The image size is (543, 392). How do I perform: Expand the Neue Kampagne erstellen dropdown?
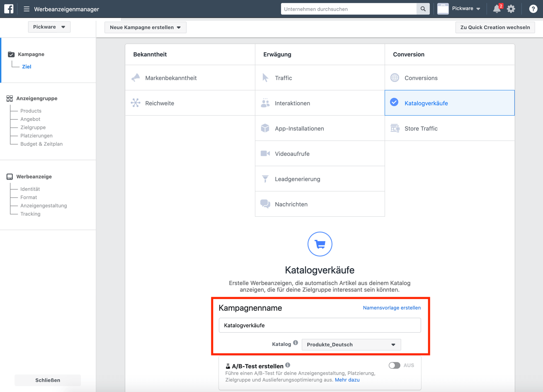(x=145, y=27)
